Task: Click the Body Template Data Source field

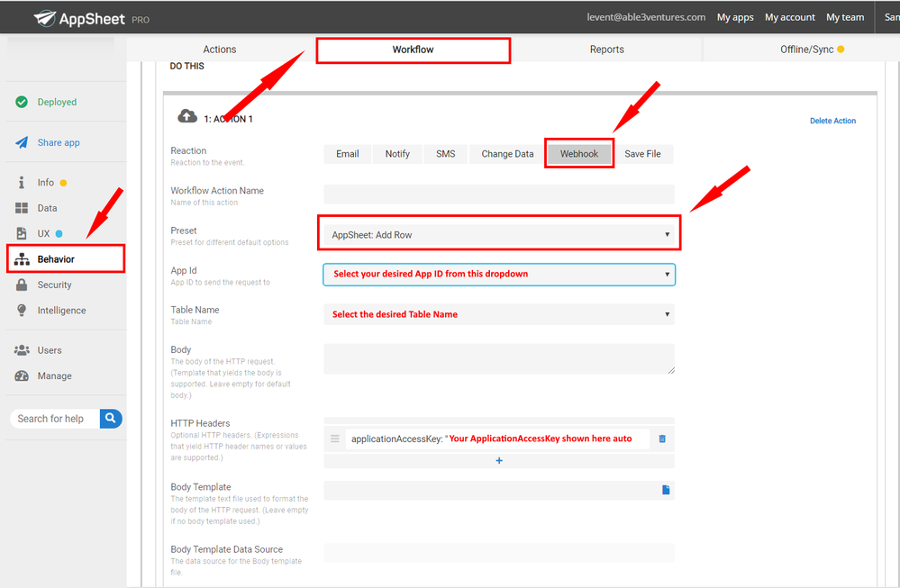Action: click(499, 553)
